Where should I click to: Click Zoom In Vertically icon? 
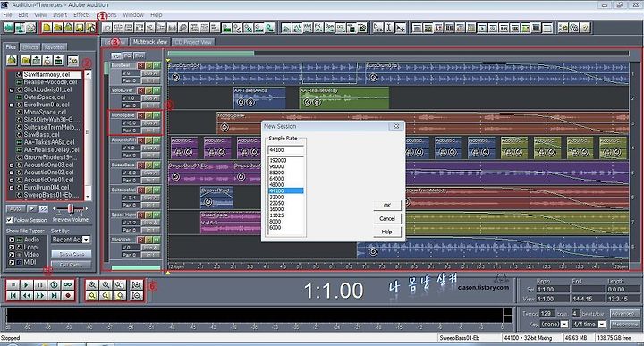pos(137,284)
